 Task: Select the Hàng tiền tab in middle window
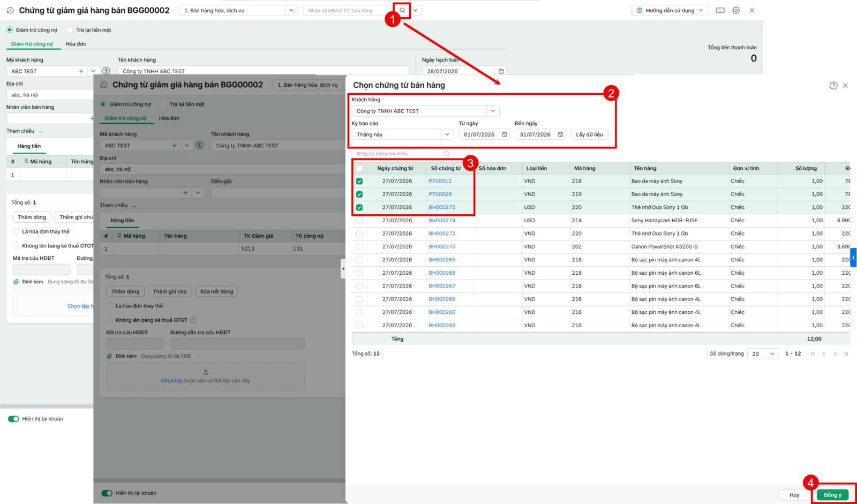(x=123, y=221)
